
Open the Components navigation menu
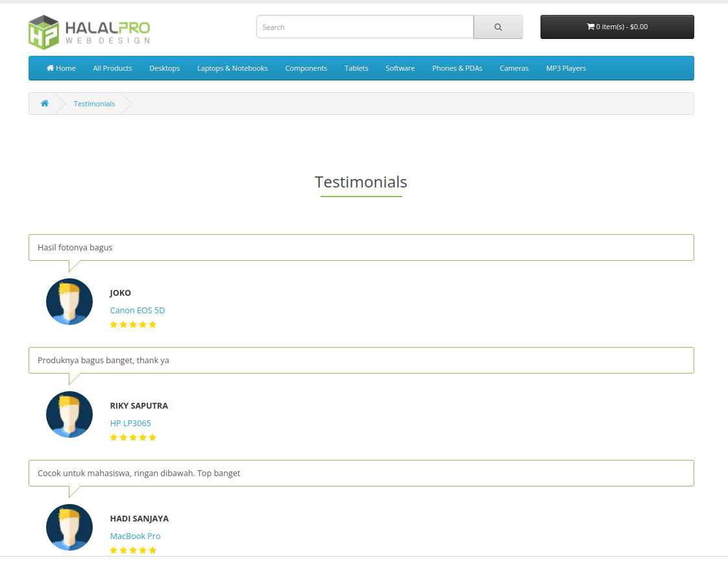point(306,68)
